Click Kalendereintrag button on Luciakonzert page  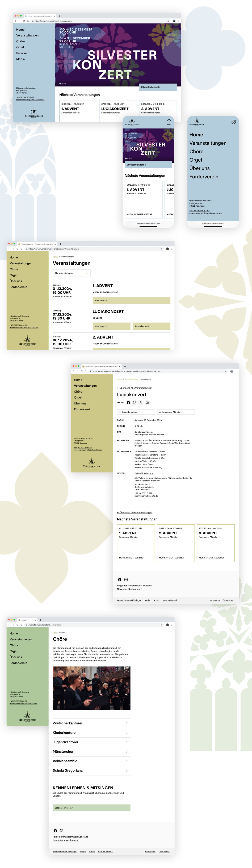136,412
